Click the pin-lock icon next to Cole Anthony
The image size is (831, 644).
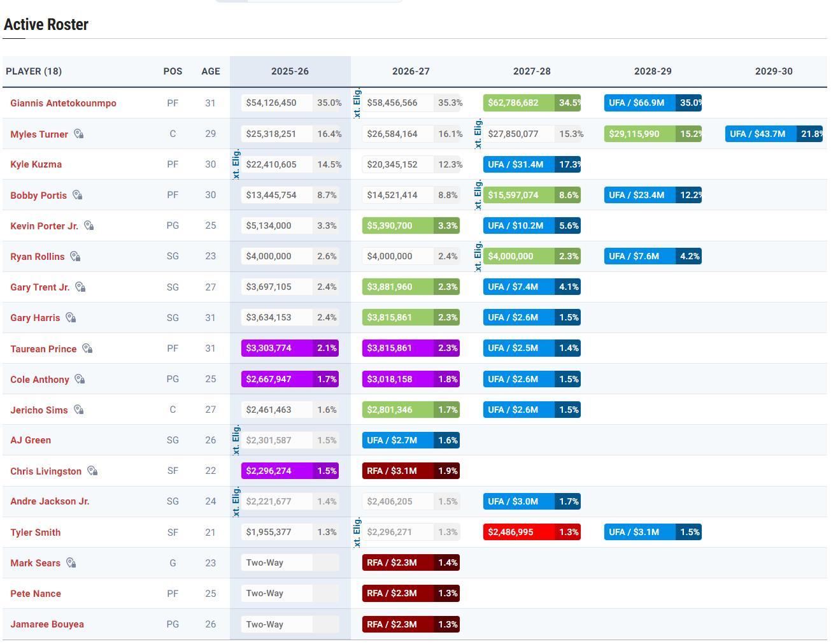pyautogui.click(x=80, y=379)
